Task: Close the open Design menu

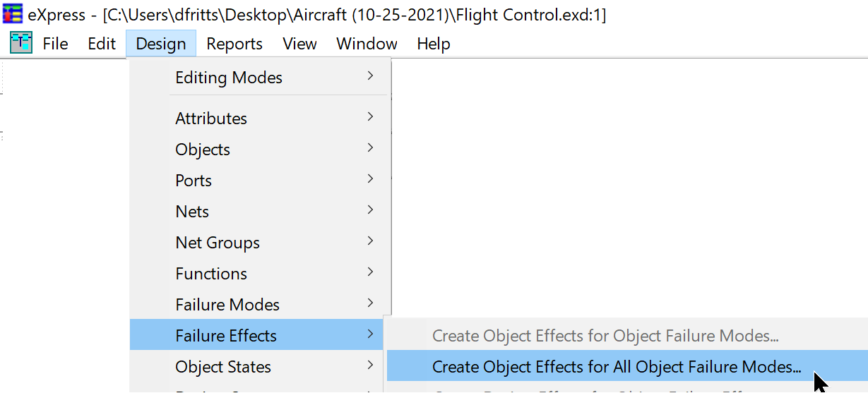Action: [161, 44]
